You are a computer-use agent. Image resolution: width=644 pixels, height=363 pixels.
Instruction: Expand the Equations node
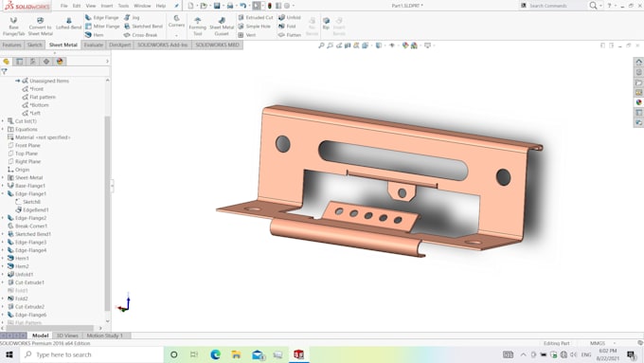[x=3, y=129]
